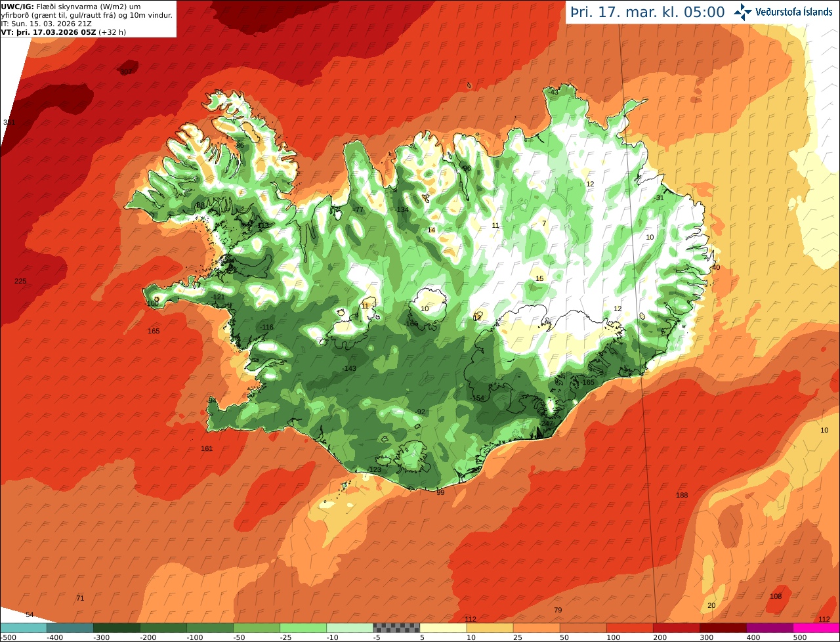Click the 99 value on the south coast
Viewport: 840px width, 642px height.
tap(440, 492)
